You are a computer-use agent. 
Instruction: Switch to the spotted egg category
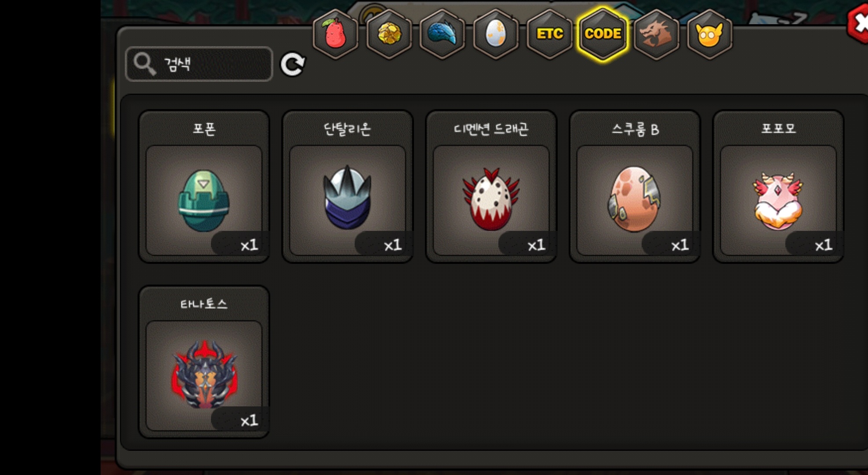pos(496,34)
